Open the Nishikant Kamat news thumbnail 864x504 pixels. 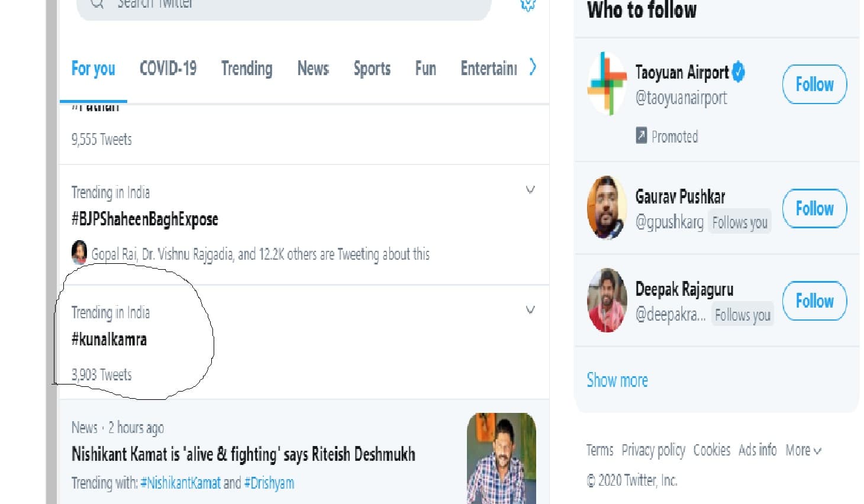(501, 458)
